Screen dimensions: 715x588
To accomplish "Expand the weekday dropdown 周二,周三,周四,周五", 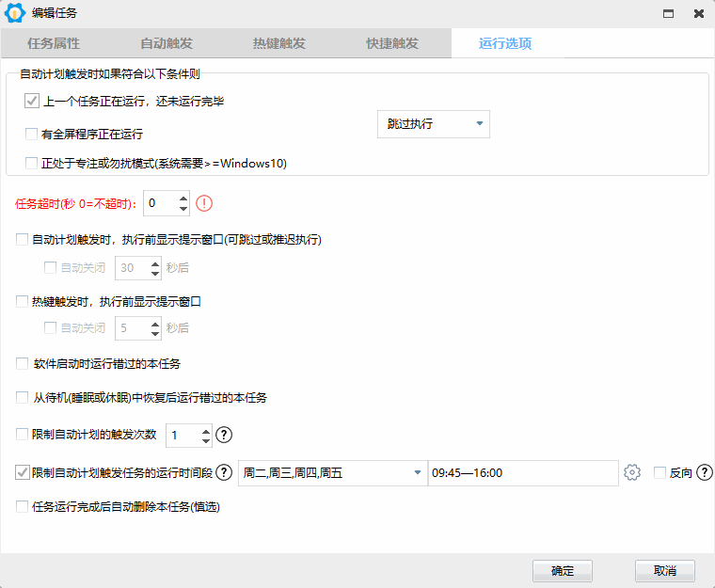I will tap(418, 473).
